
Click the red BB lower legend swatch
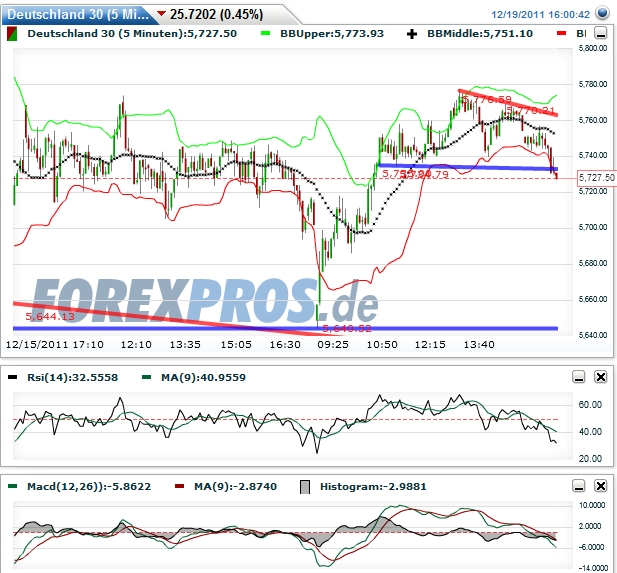click(562, 33)
